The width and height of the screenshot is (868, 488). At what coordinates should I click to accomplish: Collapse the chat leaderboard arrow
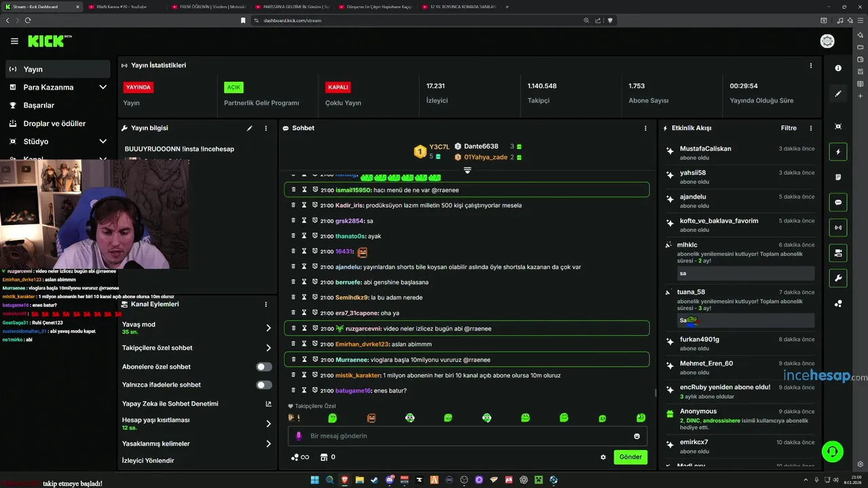point(467,170)
